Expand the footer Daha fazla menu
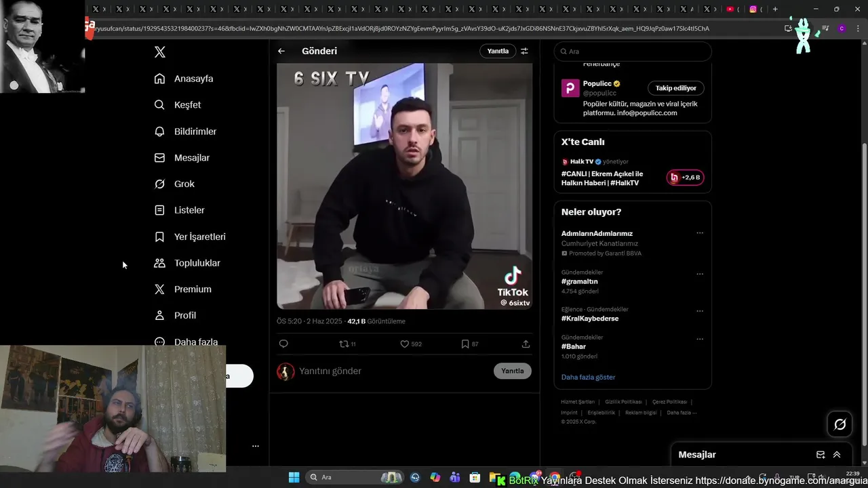868x488 pixels. click(x=682, y=413)
